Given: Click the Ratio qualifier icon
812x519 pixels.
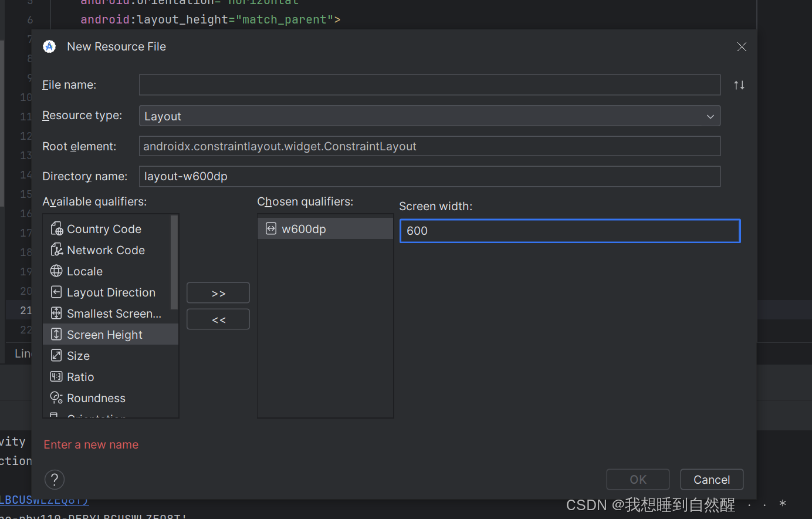Looking at the screenshot, I should coord(56,376).
